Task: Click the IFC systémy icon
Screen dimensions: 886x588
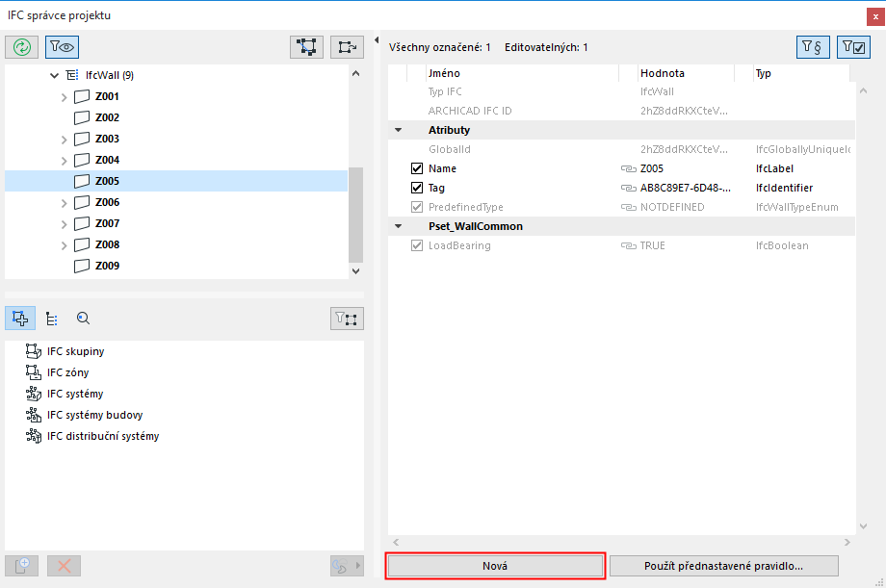Action: click(34, 394)
